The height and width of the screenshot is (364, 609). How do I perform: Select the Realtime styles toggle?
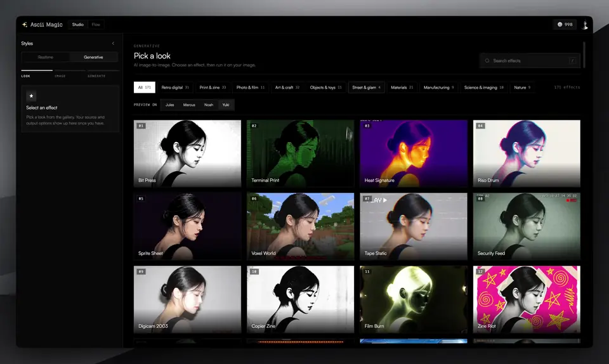(x=46, y=57)
